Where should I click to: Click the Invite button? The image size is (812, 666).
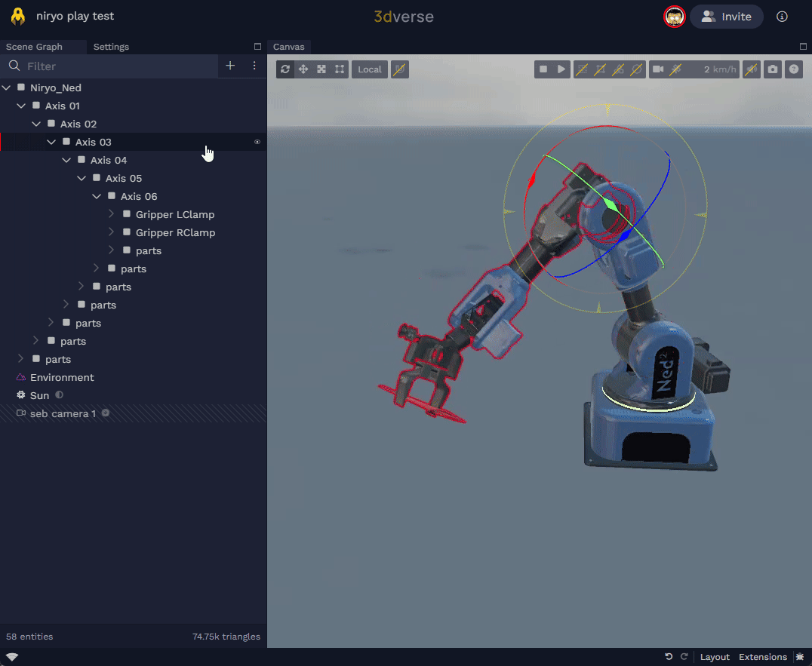(727, 17)
